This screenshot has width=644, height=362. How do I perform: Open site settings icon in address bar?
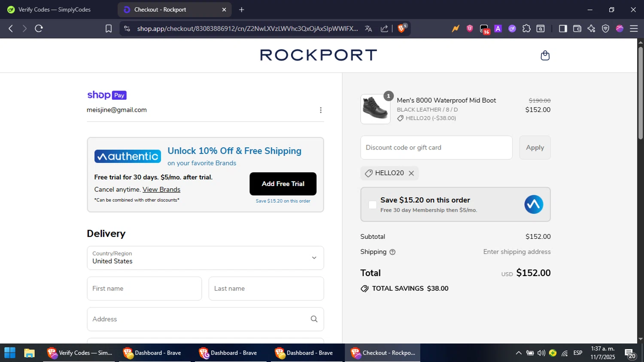127,28
